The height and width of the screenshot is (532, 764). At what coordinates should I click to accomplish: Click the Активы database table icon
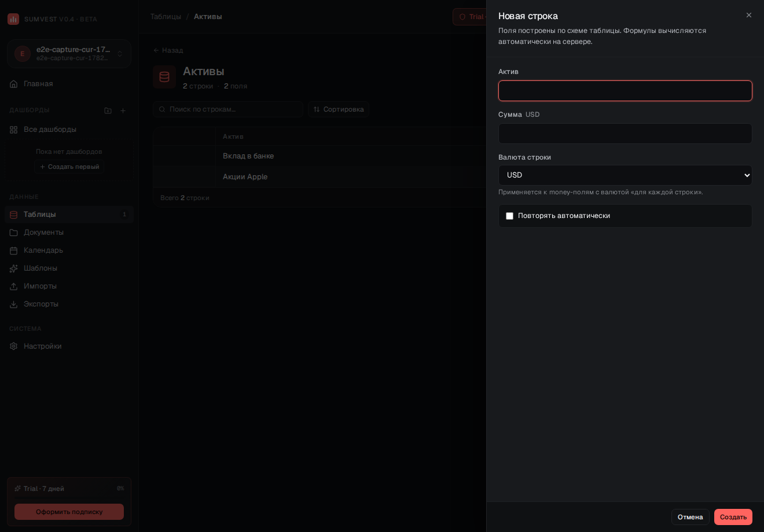click(164, 77)
